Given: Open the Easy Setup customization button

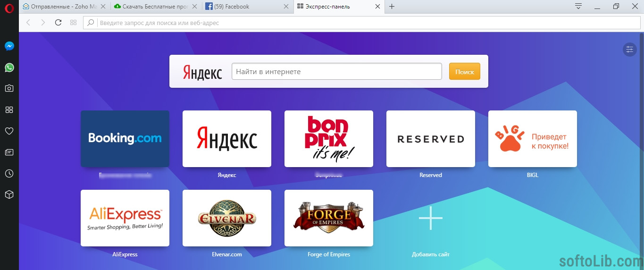Looking at the screenshot, I should (630, 49).
